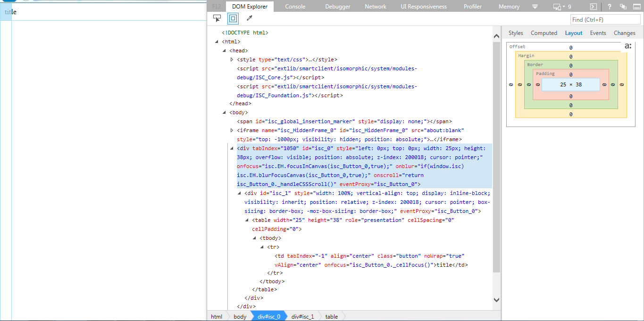Open the Console tab

tap(295, 7)
